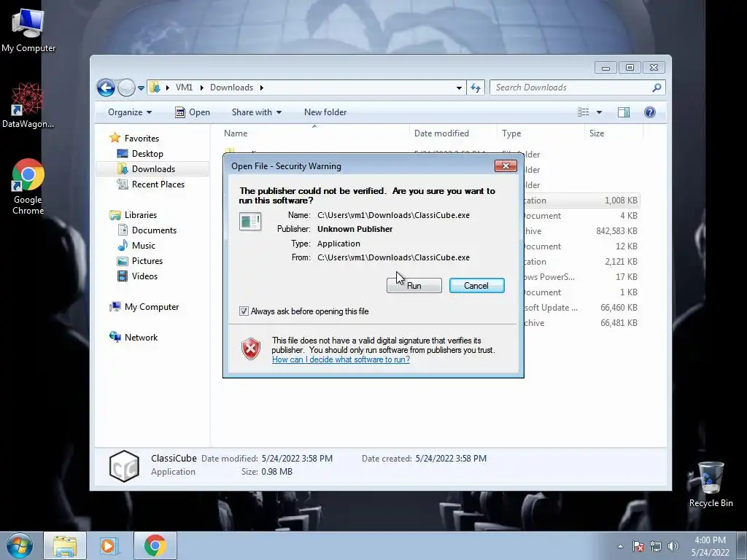Open Google Chrome desktop shortcut

(28, 187)
